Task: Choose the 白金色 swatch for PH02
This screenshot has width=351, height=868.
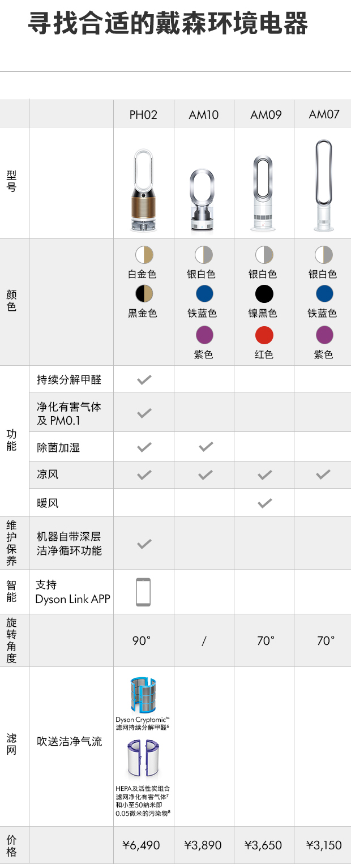Action: pyautogui.click(x=144, y=255)
